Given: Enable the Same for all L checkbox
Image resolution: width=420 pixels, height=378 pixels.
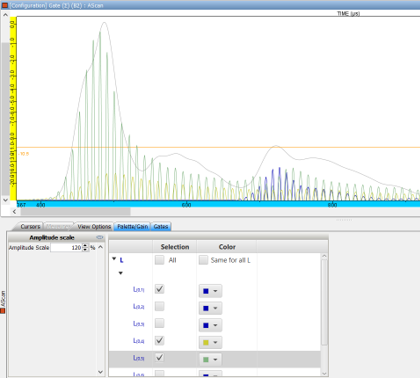Looking at the screenshot, I should (x=203, y=260).
